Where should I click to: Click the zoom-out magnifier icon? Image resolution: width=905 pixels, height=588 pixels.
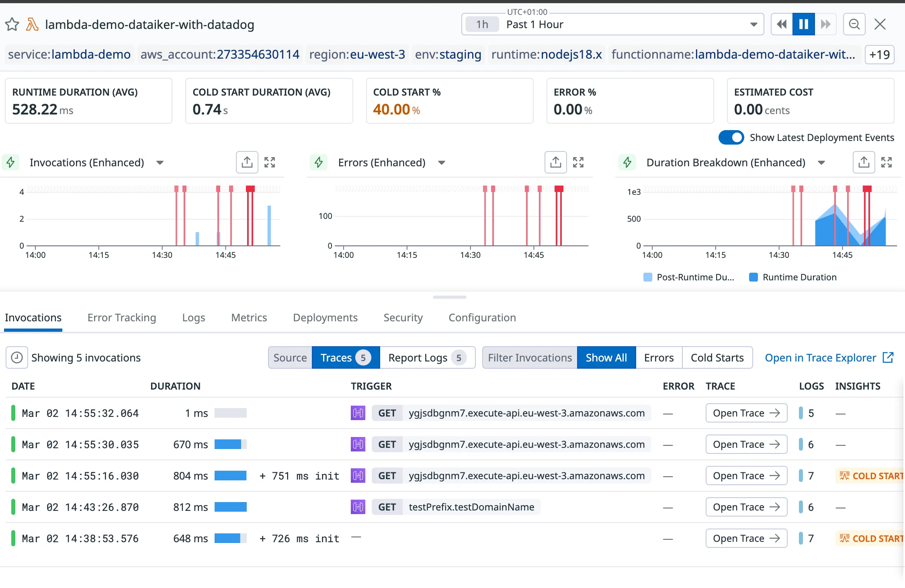tap(854, 24)
